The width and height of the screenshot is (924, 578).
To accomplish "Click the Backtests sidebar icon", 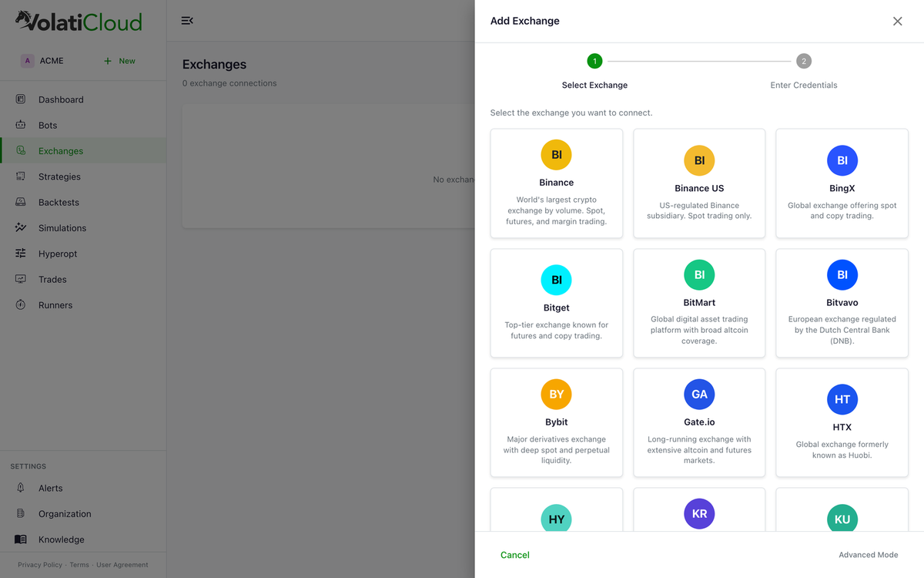I will click(x=21, y=202).
